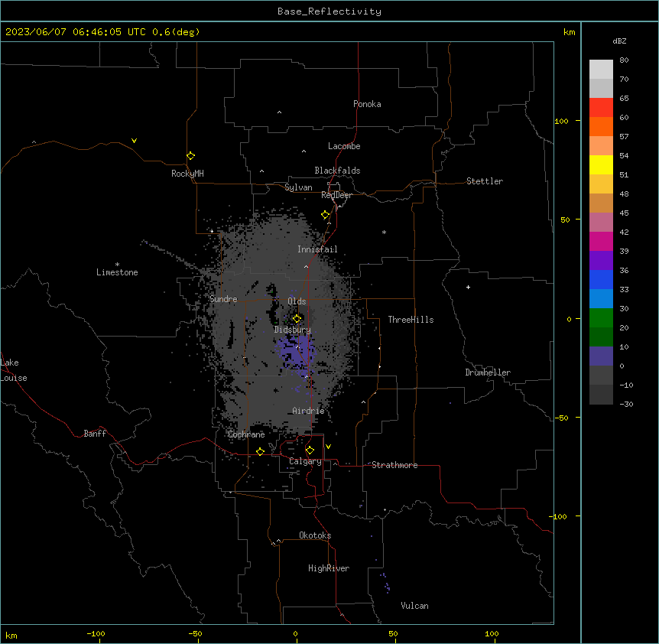Select the Airdrie label
The image size is (659, 644).
309,411
